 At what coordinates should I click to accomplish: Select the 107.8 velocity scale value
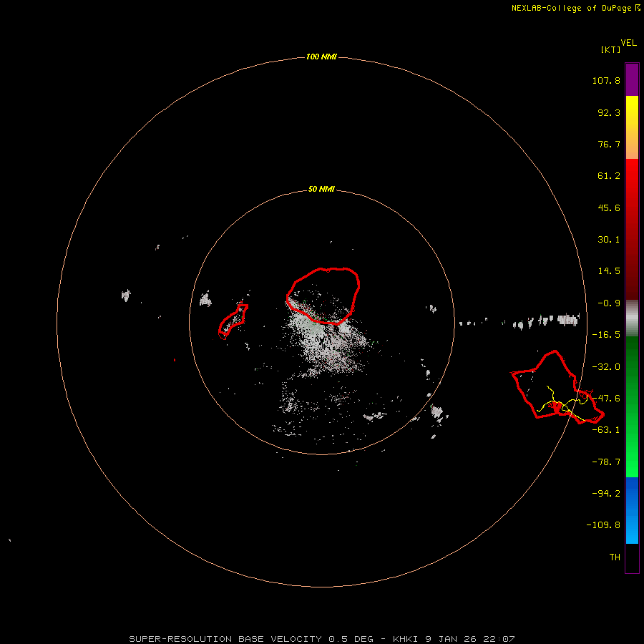(x=606, y=80)
